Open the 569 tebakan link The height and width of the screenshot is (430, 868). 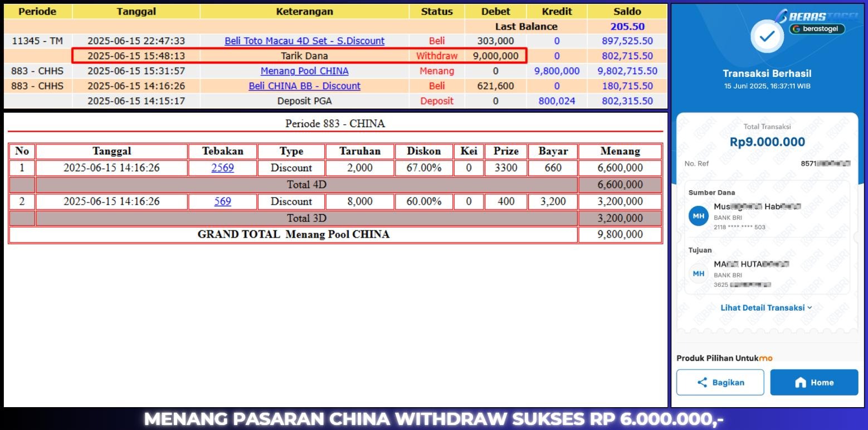coord(222,201)
